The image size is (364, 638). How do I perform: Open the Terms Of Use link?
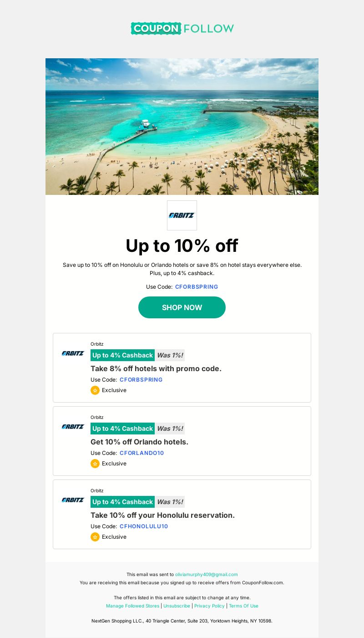tap(243, 606)
